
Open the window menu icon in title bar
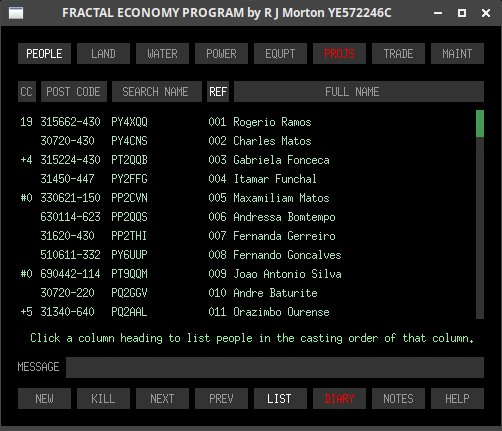click(x=16, y=13)
